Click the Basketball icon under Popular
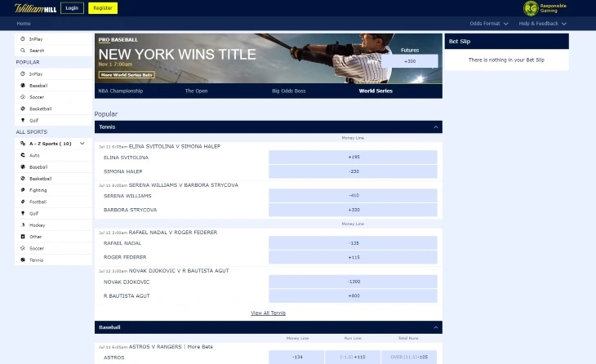 [x=23, y=109]
